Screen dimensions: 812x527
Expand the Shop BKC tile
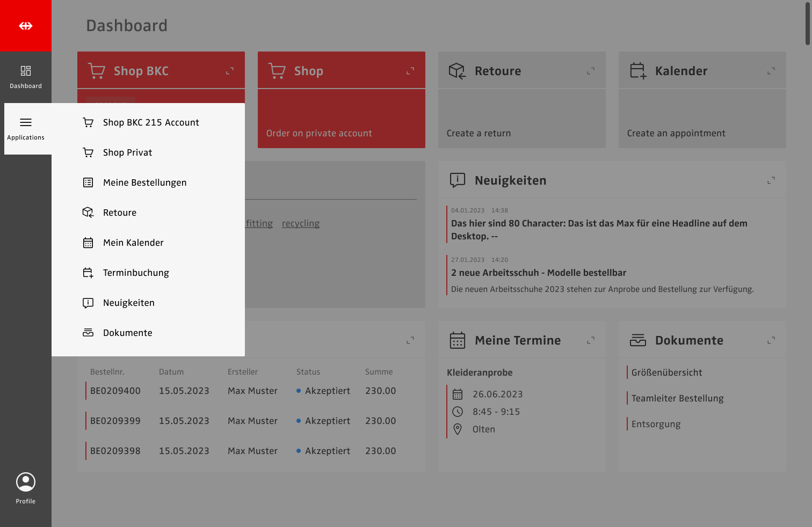pos(230,71)
